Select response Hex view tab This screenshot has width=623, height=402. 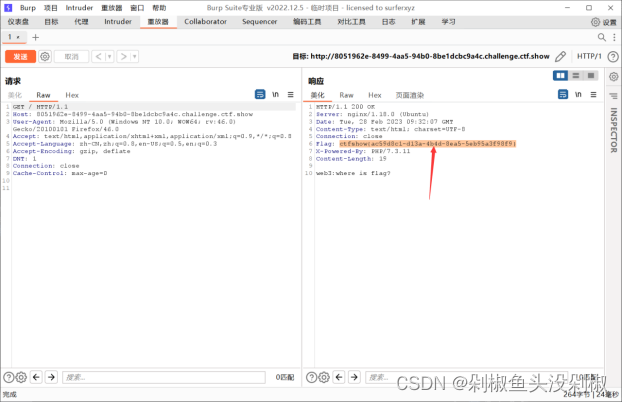coord(375,95)
